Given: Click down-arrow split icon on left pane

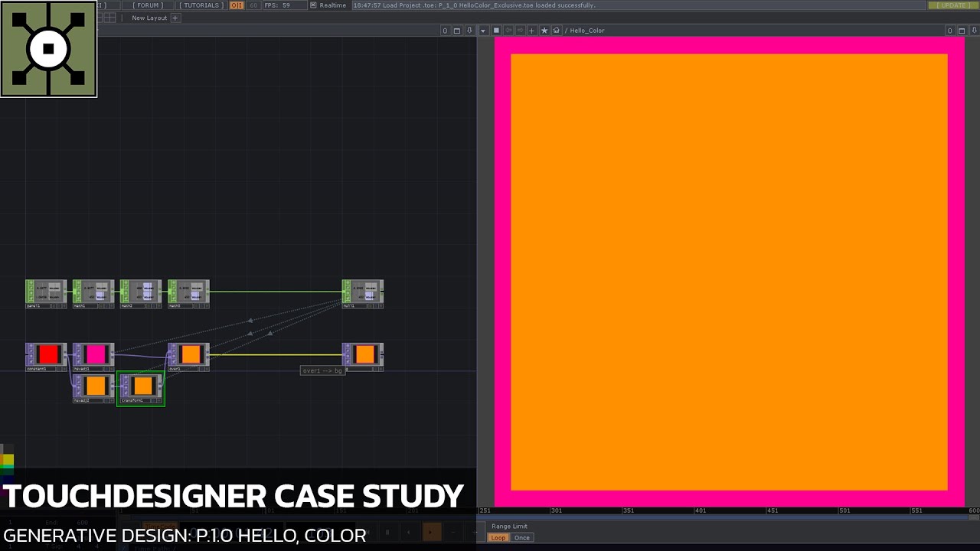Looking at the screenshot, I should click(x=469, y=31).
